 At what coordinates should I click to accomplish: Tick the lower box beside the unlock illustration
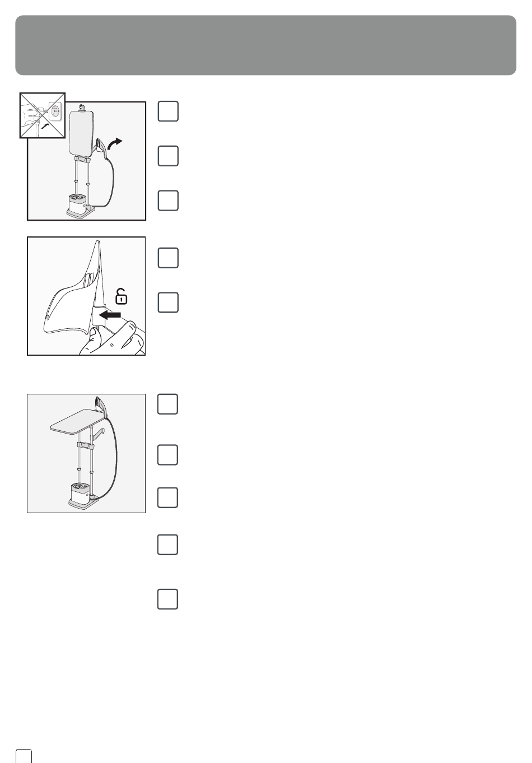click(168, 303)
